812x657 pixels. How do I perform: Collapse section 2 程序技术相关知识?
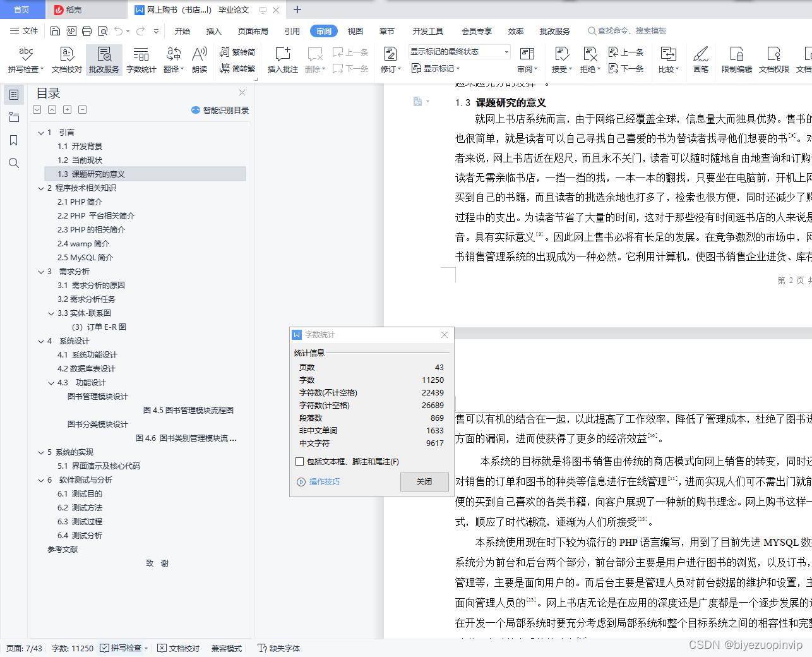pos(41,188)
